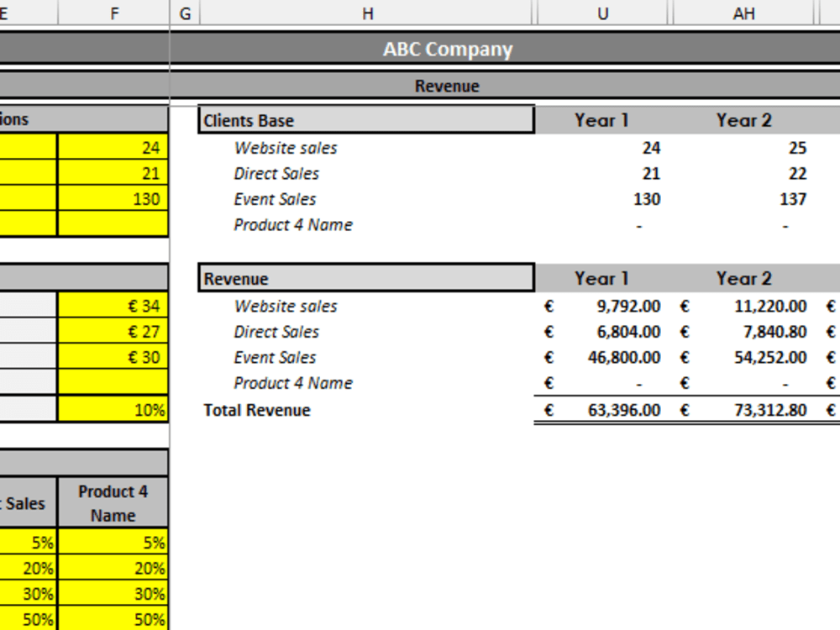
Task: Edit the € 30 price input cell
Action: pyautogui.click(x=113, y=357)
